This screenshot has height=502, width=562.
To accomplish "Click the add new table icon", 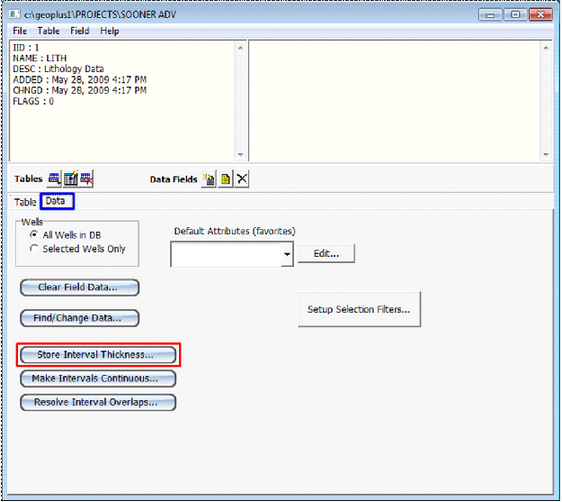I will point(54,178).
